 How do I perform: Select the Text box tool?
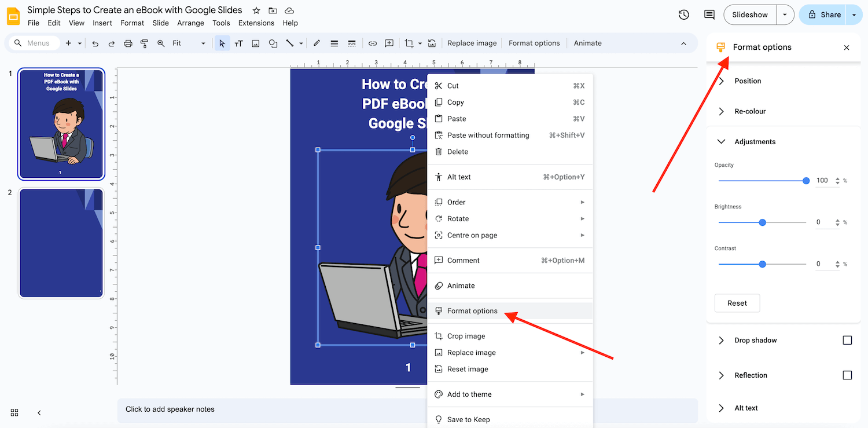point(238,43)
